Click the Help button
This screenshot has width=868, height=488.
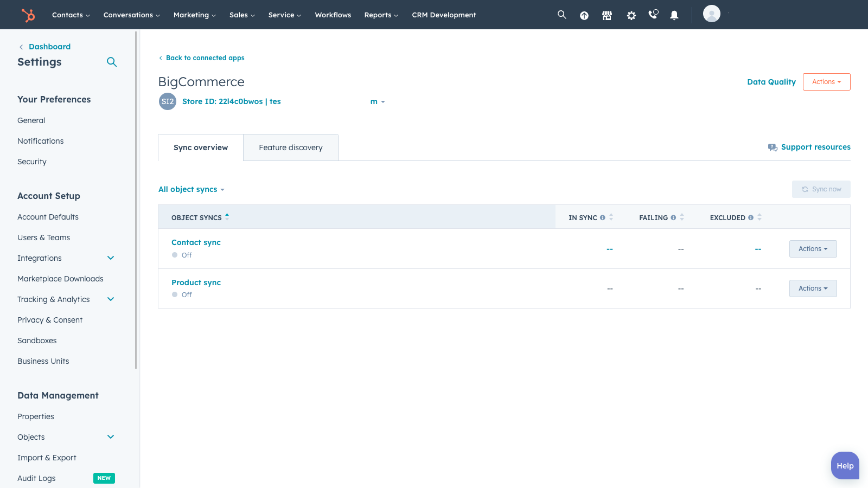(845, 466)
